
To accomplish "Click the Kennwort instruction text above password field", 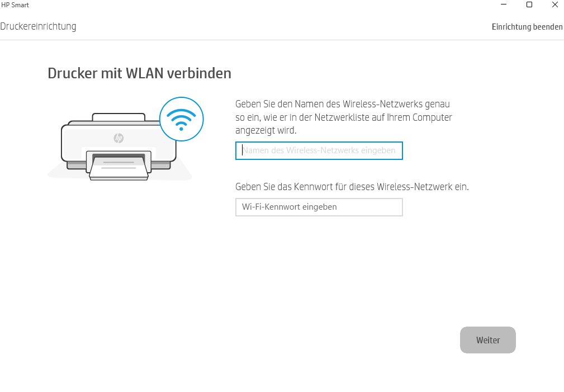I will pyautogui.click(x=352, y=187).
